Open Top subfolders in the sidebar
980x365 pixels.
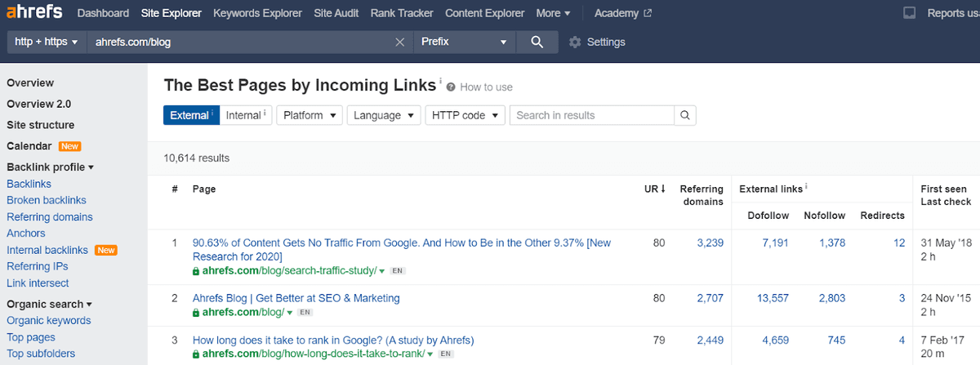tap(41, 354)
